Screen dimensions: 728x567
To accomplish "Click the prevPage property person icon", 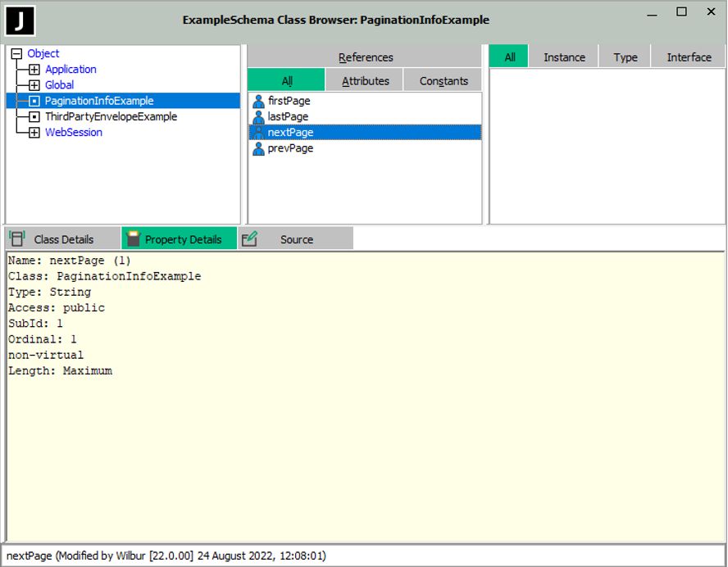I will click(259, 149).
